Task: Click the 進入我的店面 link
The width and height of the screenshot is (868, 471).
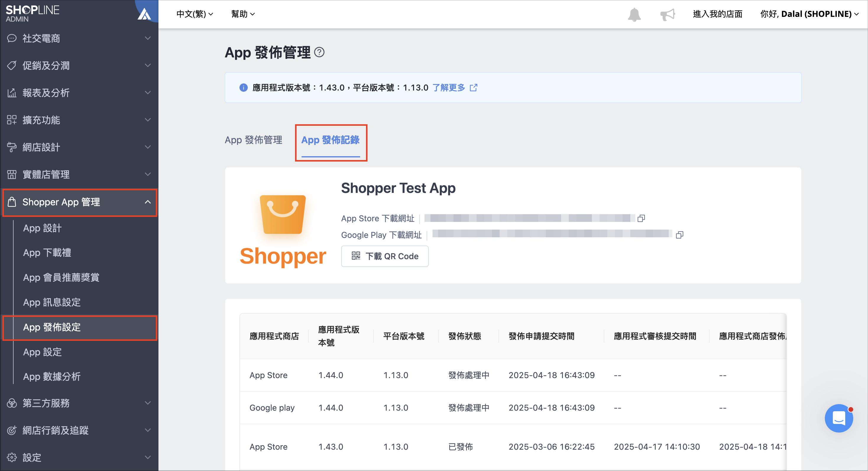Action: pos(718,14)
